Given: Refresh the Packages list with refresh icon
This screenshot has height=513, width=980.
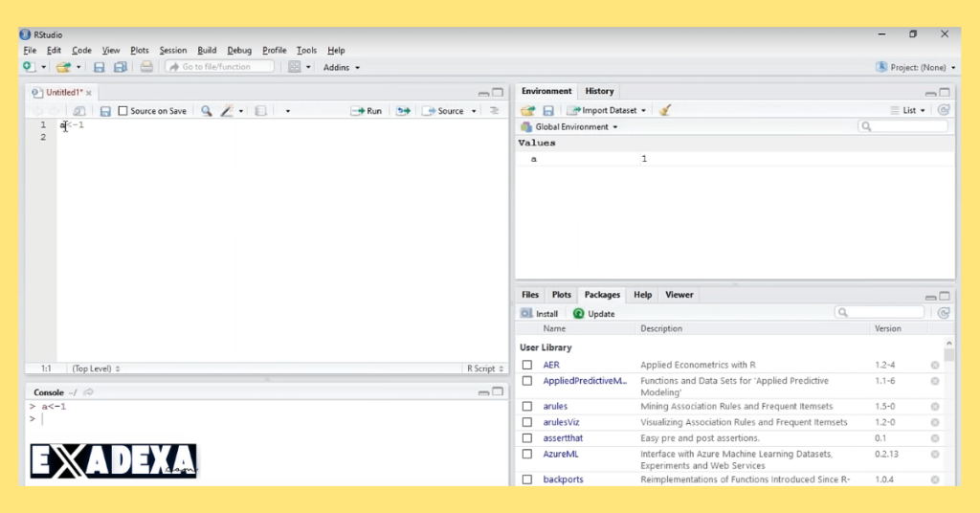Looking at the screenshot, I should 944,313.
